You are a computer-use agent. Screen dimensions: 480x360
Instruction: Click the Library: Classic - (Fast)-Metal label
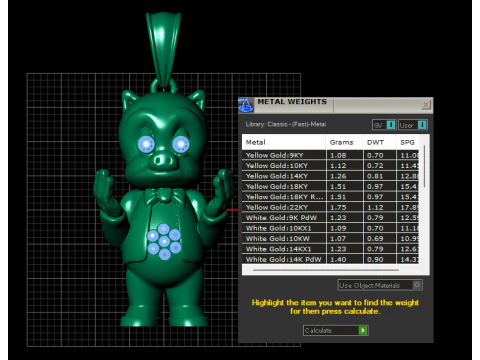(x=286, y=124)
